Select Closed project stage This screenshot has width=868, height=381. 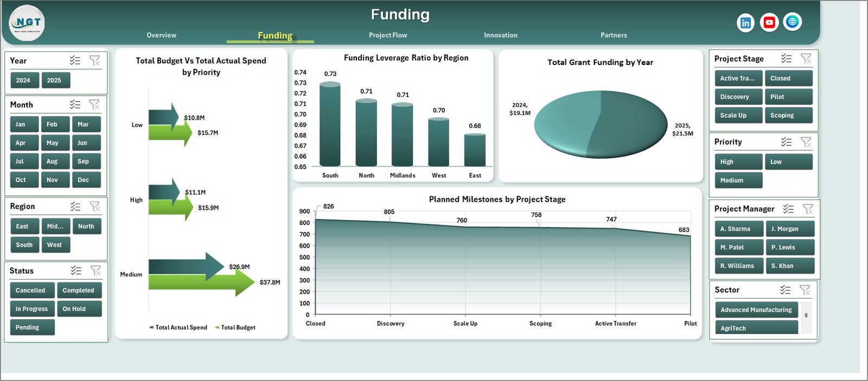(x=788, y=78)
